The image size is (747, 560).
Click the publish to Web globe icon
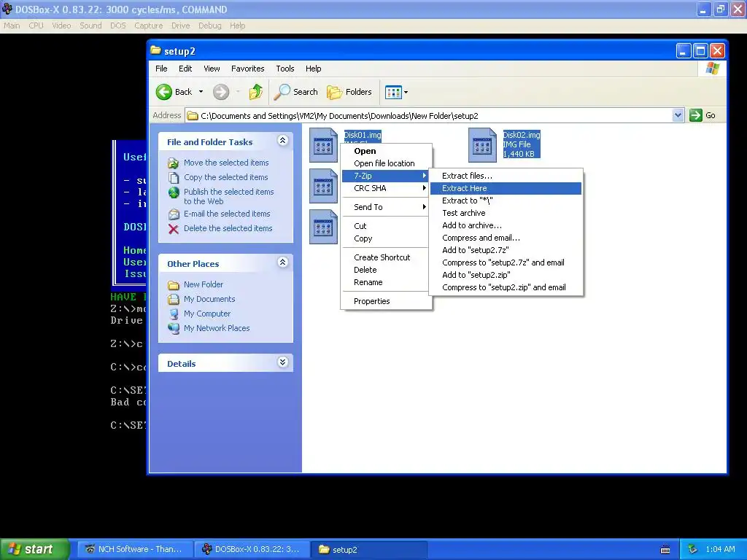[x=174, y=192]
